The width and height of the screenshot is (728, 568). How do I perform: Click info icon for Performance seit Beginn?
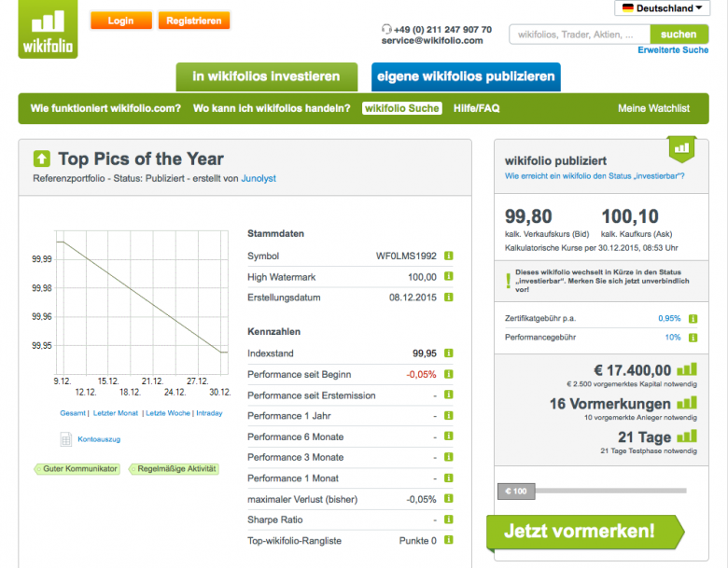449,374
